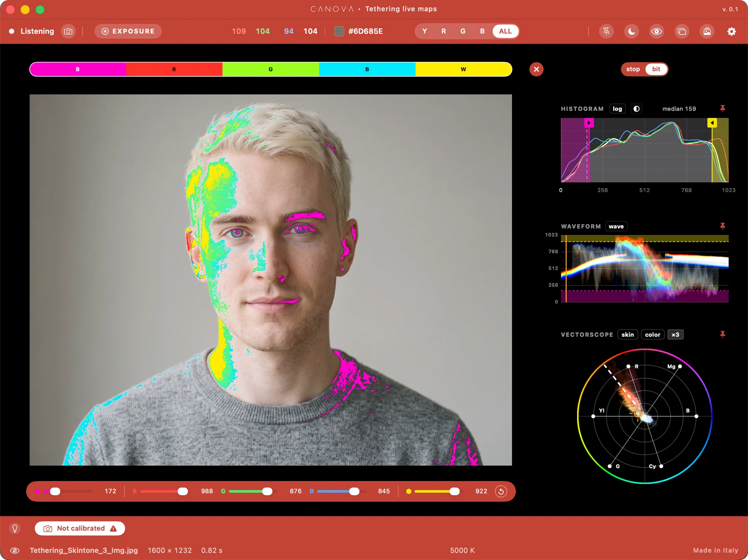Toggle the flash-off icon in toolbar
This screenshot has width=748, height=560.
tap(606, 31)
